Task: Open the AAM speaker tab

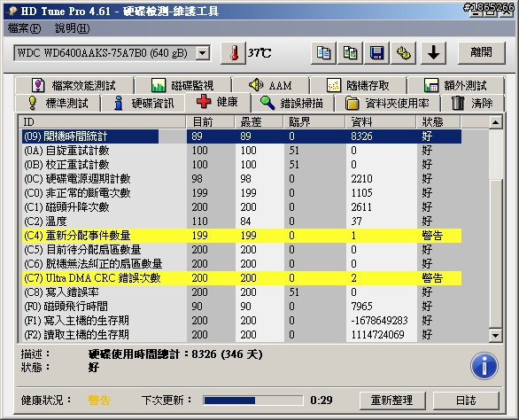Action: pyautogui.click(x=270, y=85)
